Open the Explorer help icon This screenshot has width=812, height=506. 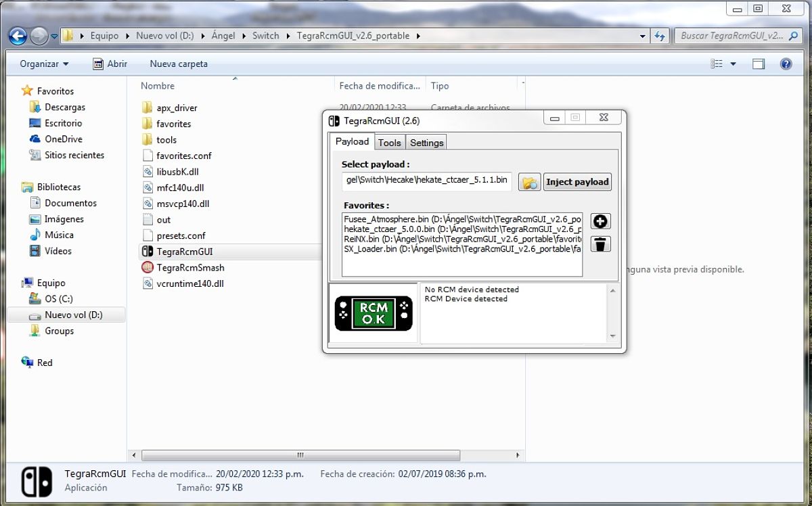(x=786, y=64)
